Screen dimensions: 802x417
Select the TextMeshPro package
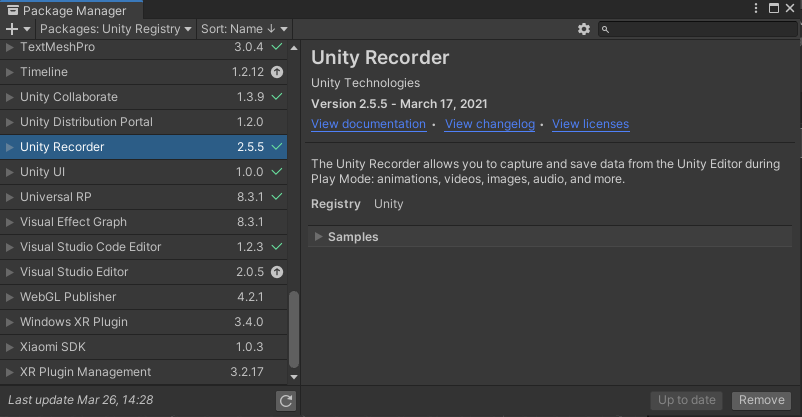point(143,47)
